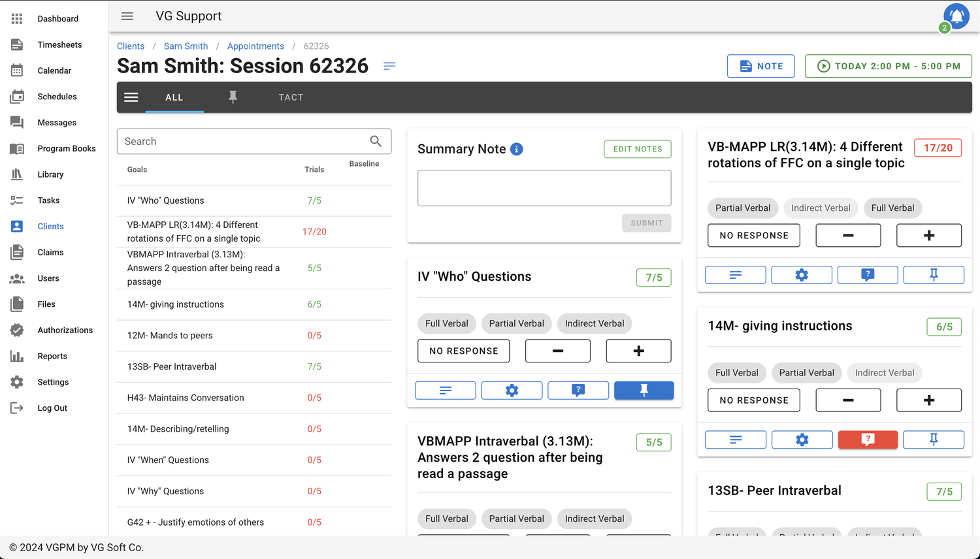
Task: Click red prompt help icon on 14M- giving instructions
Action: pos(867,440)
